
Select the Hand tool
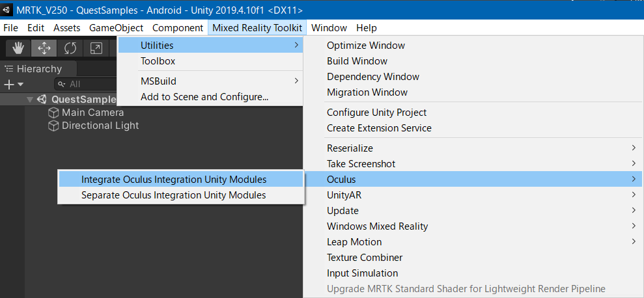tap(18, 47)
